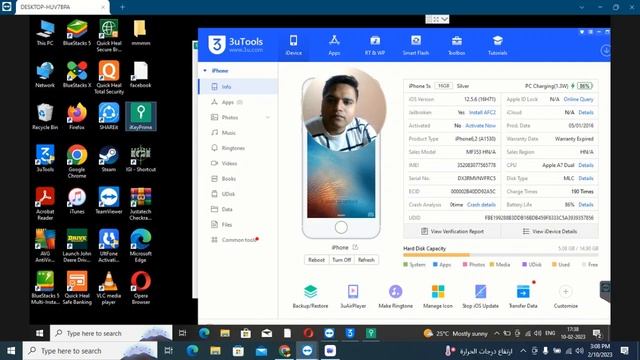Open BlueStacks 5 desktop icon
The image size is (640, 360).
coord(77,32)
